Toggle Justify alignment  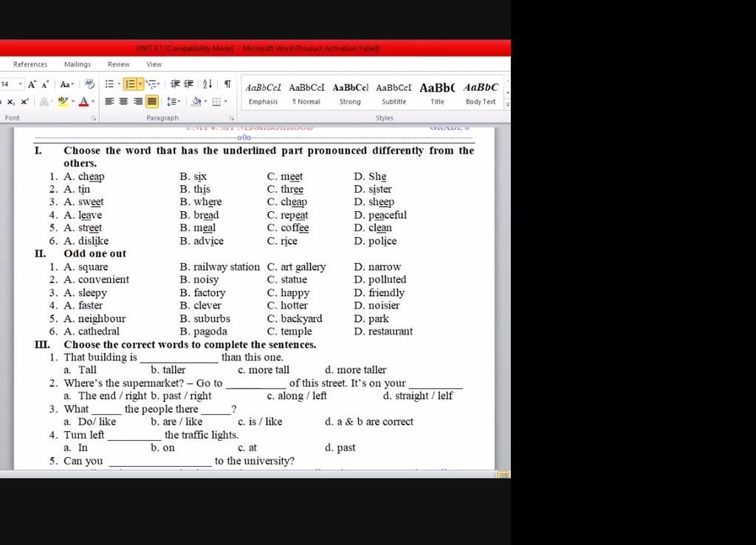(x=152, y=101)
